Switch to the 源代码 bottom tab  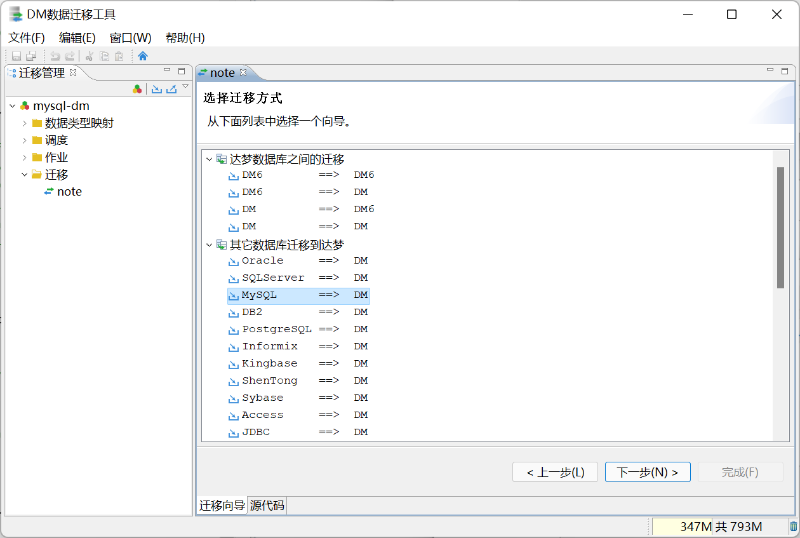point(267,505)
